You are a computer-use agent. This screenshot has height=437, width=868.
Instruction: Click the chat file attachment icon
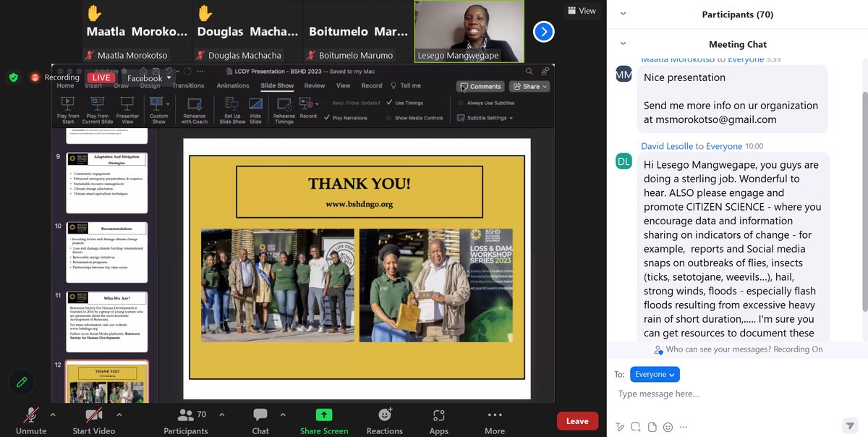pos(652,427)
